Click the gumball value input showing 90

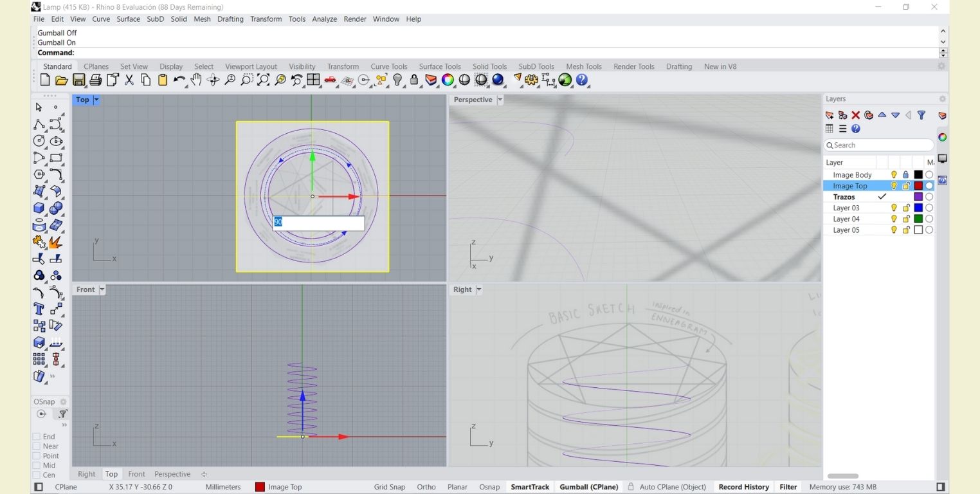(x=318, y=223)
